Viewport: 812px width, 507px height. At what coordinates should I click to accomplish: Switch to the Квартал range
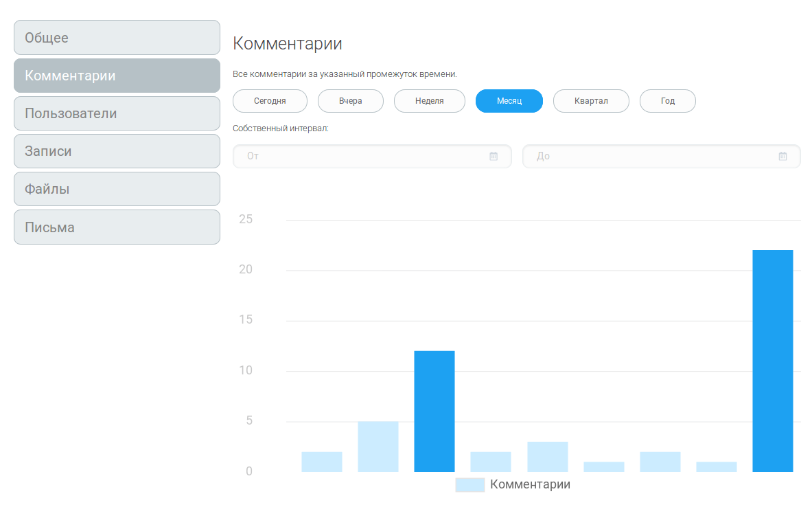pos(591,100)
